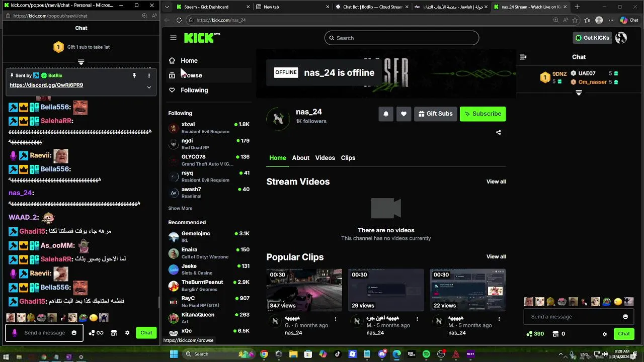Switch to the Chat Bot BotRix browser tab
Screen dimensions: 644x362
[x=372, y=7]
